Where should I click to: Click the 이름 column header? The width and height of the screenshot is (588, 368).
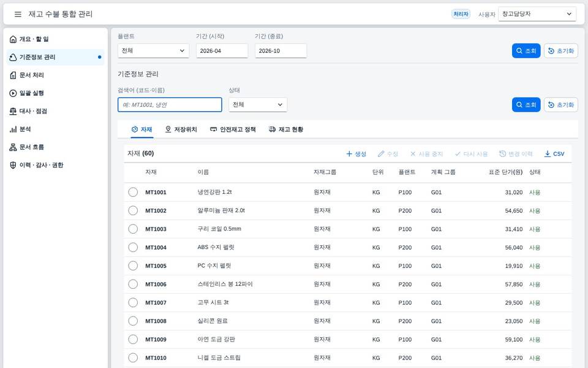[203, 172]
